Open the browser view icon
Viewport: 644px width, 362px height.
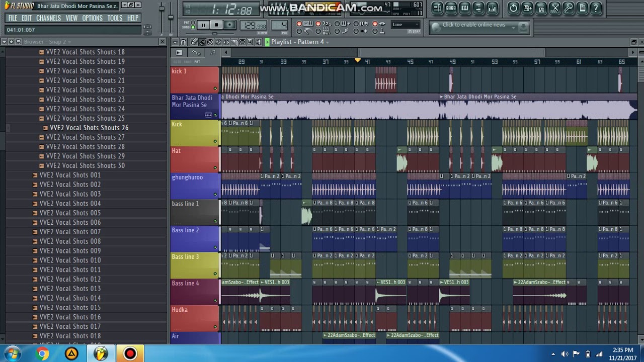(x=478, y=8)
